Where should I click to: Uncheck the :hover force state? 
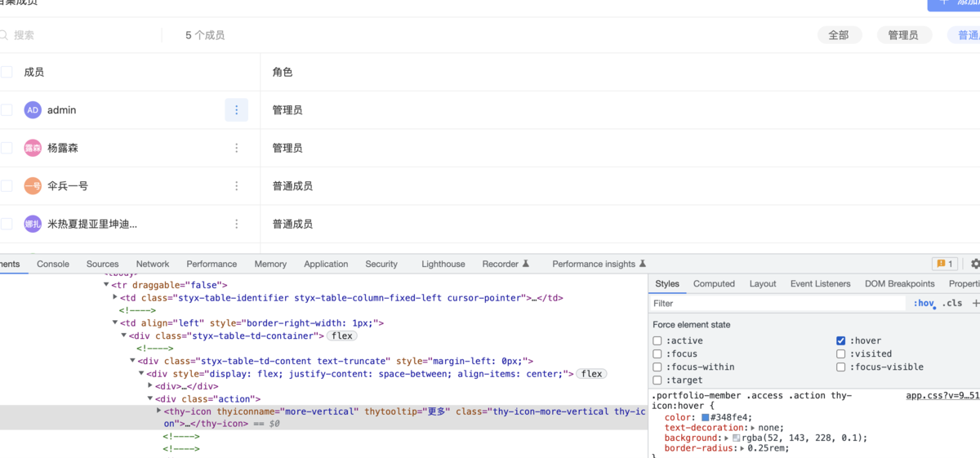[841, 340]
